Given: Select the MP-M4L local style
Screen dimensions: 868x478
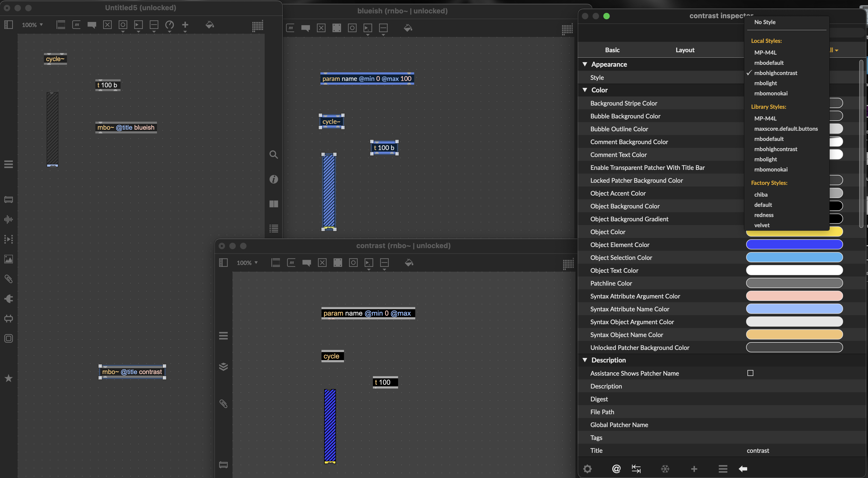Looking at the screenshot, I should 765,53.
